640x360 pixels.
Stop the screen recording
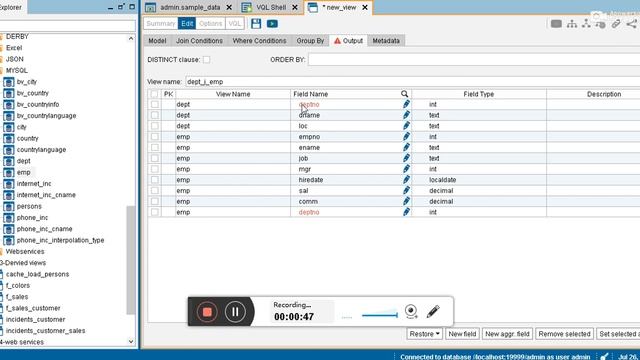click(x=207, y=312)
